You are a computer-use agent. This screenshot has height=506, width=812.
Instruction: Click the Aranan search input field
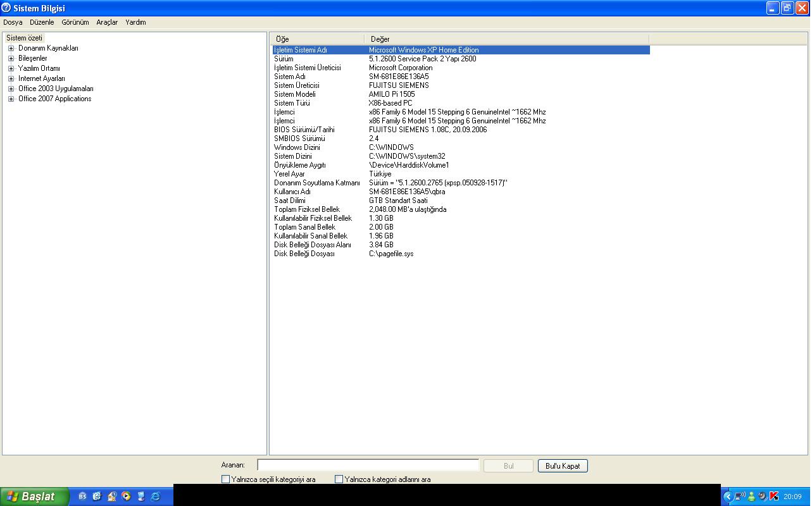click(368, 465)
